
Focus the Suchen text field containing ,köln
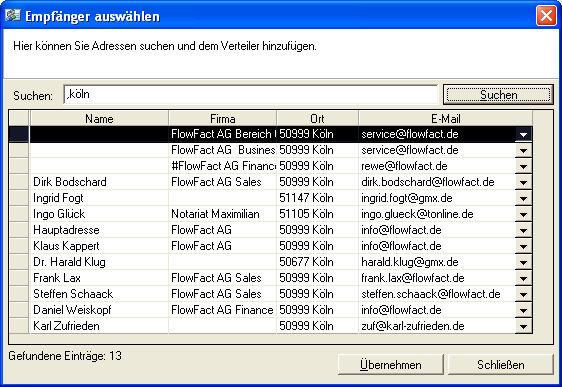[251, 95]
